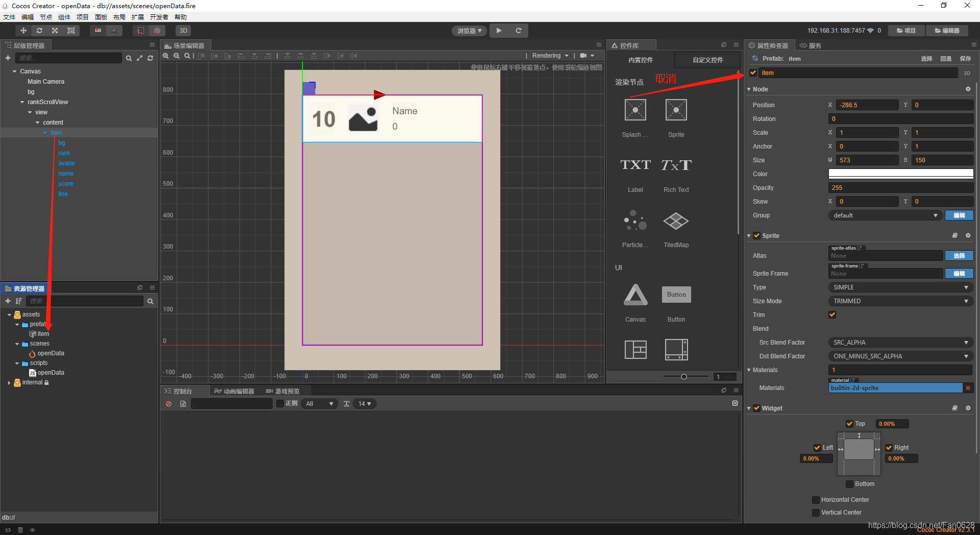Collapse the rankScrollView node
The width and height of the screenshot is (980, 535).
22,102
